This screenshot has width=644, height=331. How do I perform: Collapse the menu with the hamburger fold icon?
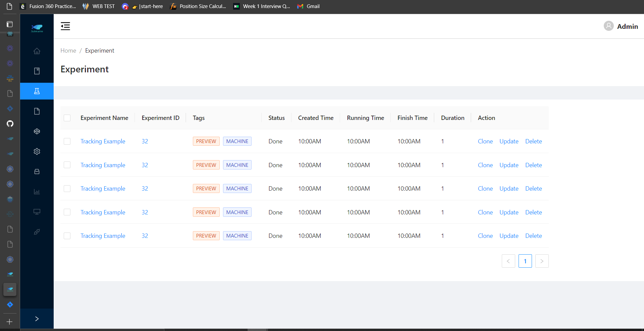[65, 26]
